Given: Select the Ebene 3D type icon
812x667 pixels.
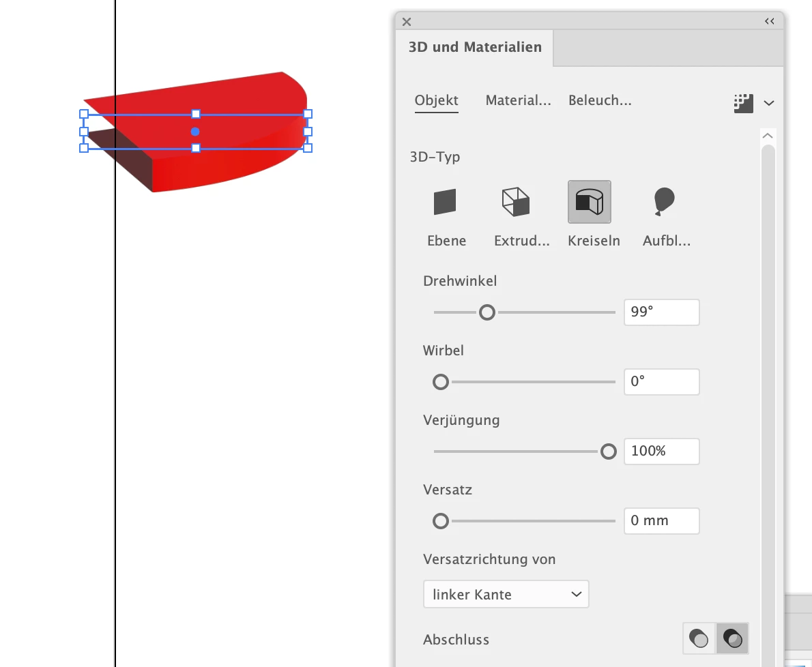Looking at the screenshot, I should click(445, 202).
